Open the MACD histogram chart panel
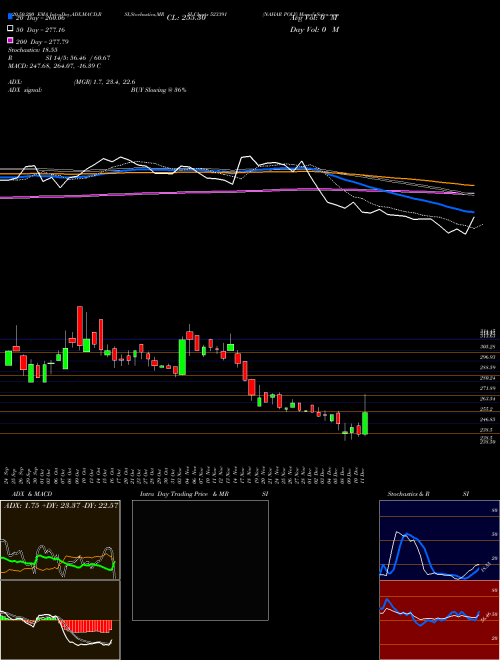This screenshot has width=500, height=660. pyautogui.click(x=60, y=620)
